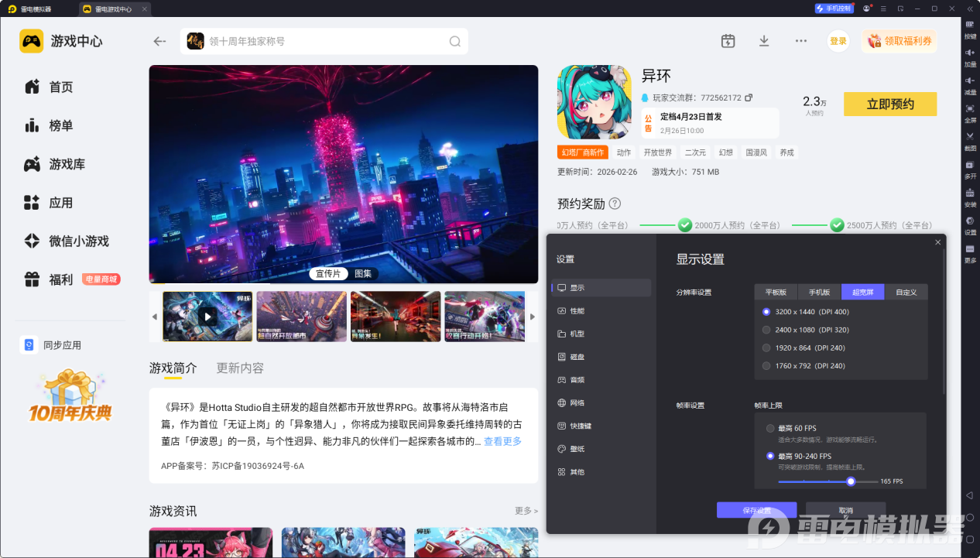Click the search field 领十周年独家称号
Image resolution: width=980 pixels, height=558 pixels.
tap(325, 42)
